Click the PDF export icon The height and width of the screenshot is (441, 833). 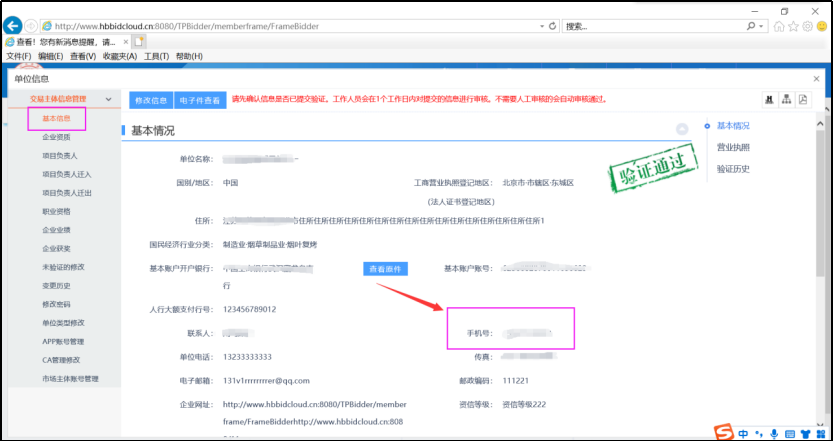803,99
